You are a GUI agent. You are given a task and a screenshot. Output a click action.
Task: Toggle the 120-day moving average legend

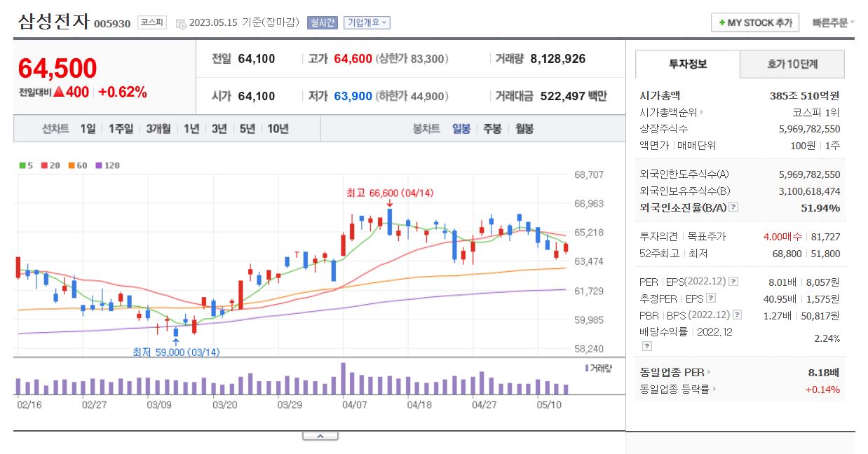click(x=107, y=165)
